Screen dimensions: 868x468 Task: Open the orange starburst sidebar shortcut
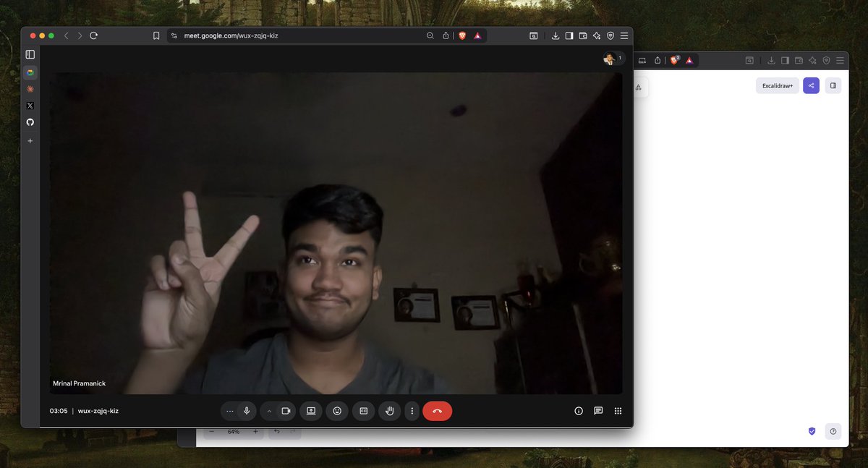point(30,89)
